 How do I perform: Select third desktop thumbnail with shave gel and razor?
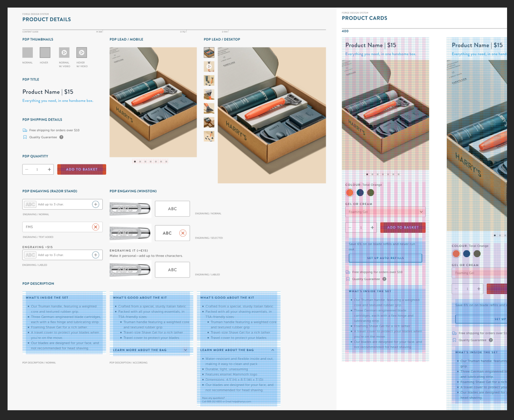click(209, 80)
